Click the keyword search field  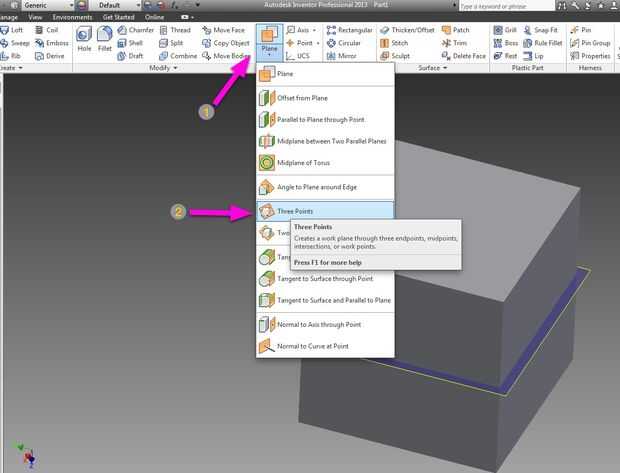click(x=507, y=6)
